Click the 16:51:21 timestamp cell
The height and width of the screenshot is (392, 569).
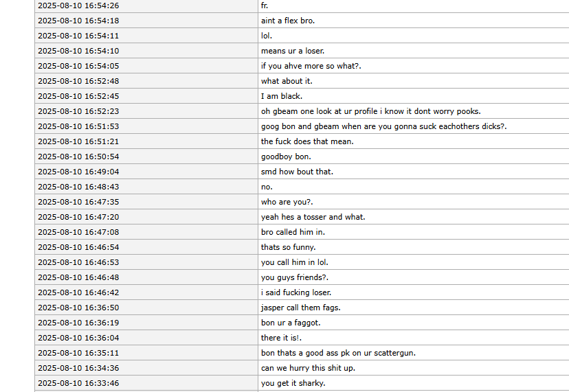78,141
